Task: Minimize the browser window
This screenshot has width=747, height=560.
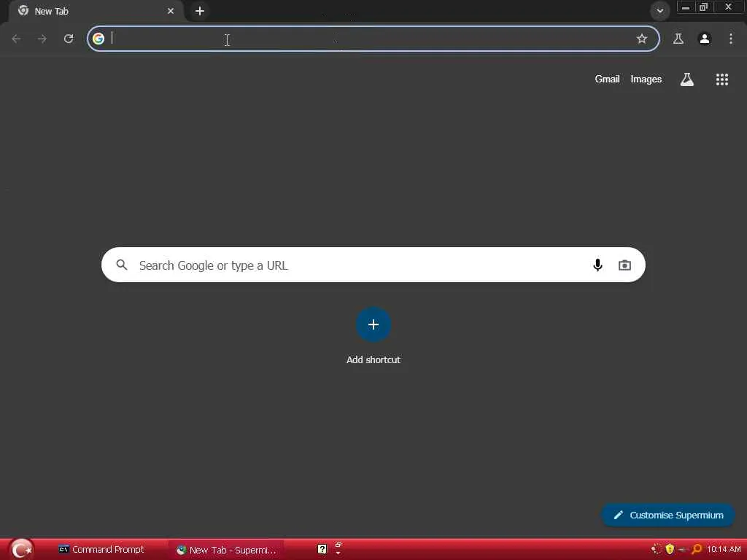Action: click(686, 7)
